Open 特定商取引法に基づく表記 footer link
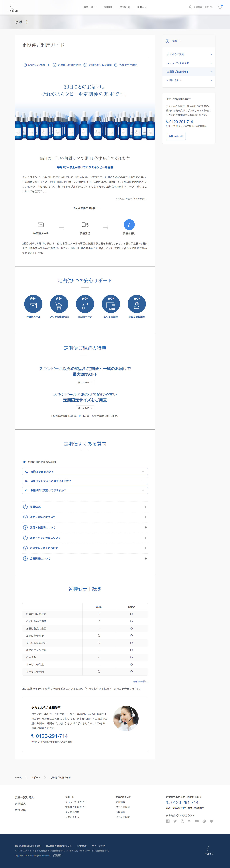 [28, 846]
